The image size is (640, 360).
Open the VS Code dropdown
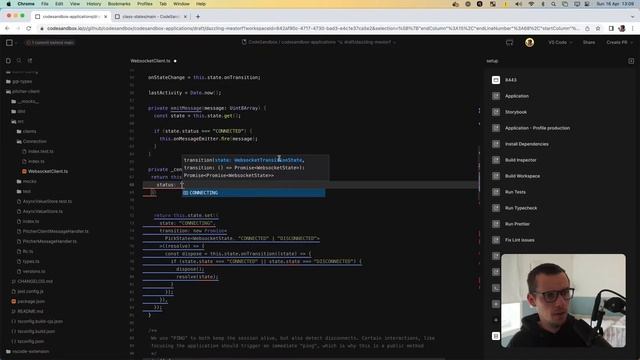tap(560, 42)
